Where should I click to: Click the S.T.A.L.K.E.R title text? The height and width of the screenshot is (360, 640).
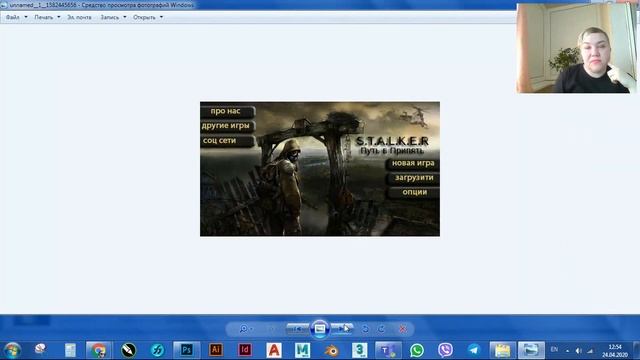coord(392,141)
